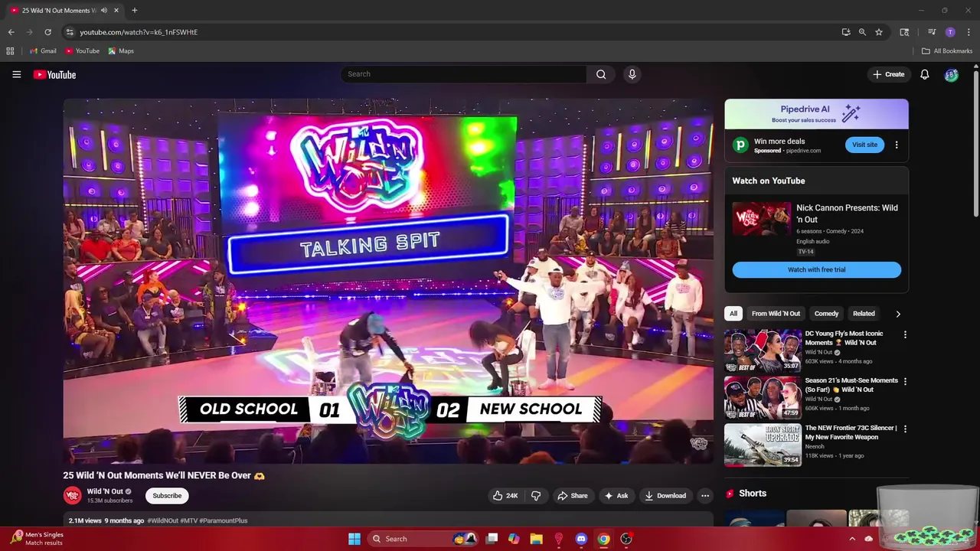Click the address bar URL
980x551 pixels.
[x=139, y=32]
